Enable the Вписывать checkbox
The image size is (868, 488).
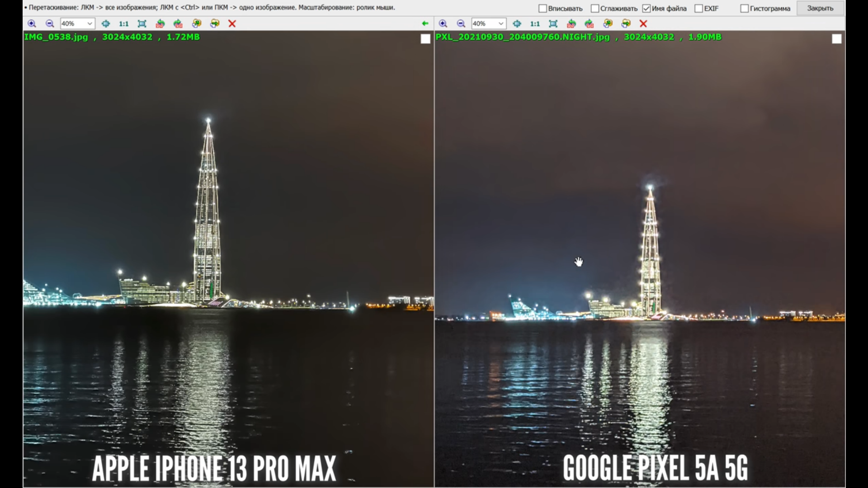(542, 9)
